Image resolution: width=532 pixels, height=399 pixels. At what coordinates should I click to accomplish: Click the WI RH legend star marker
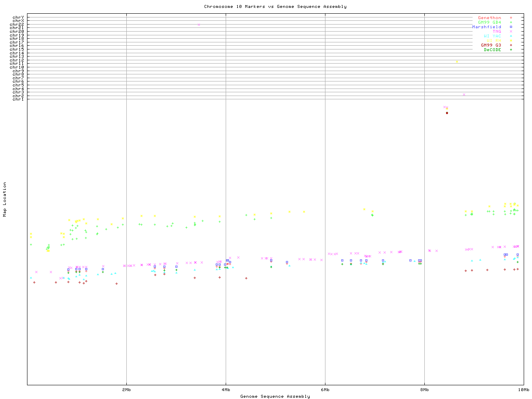pos(511,41)
